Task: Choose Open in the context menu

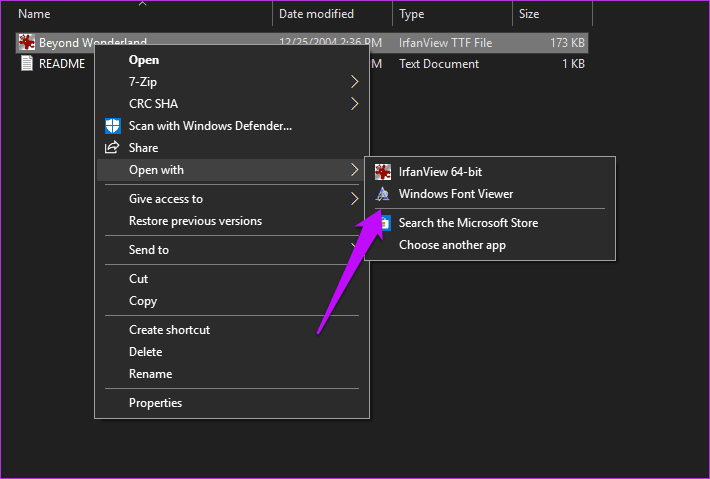Action: coord(232,60)
